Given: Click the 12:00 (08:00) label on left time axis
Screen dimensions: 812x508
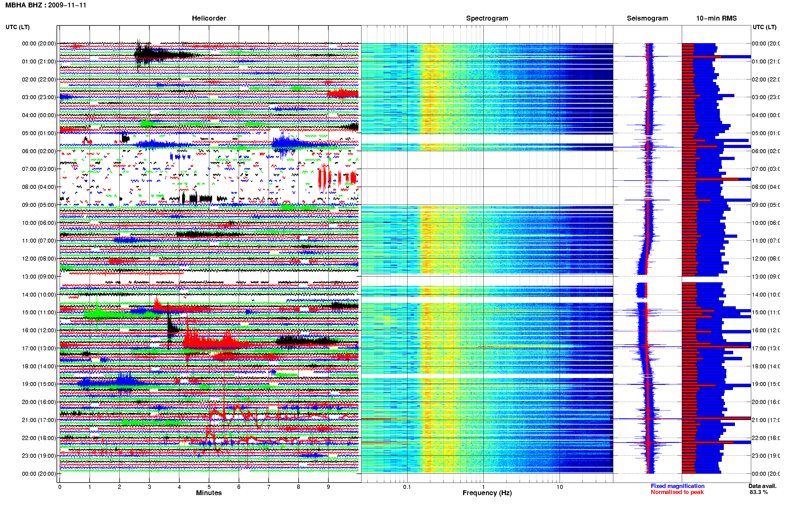Looking at the screenshot, I should (39, 259).
